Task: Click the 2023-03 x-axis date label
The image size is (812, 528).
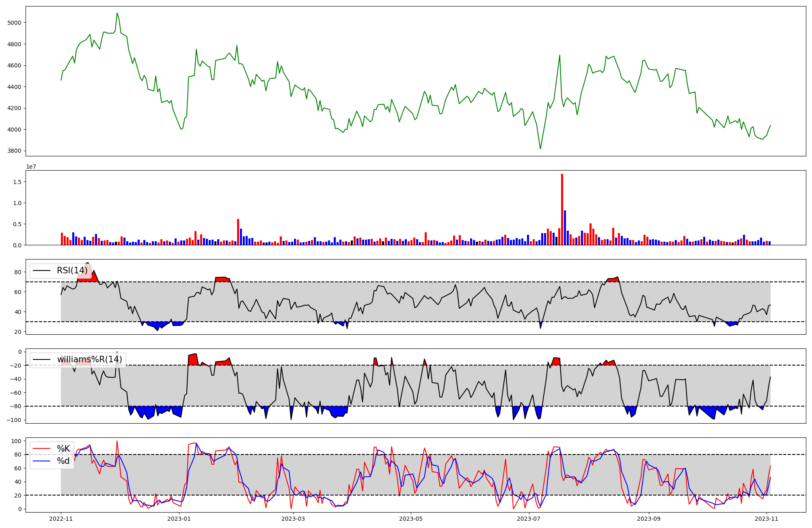Action: [293, 519]
